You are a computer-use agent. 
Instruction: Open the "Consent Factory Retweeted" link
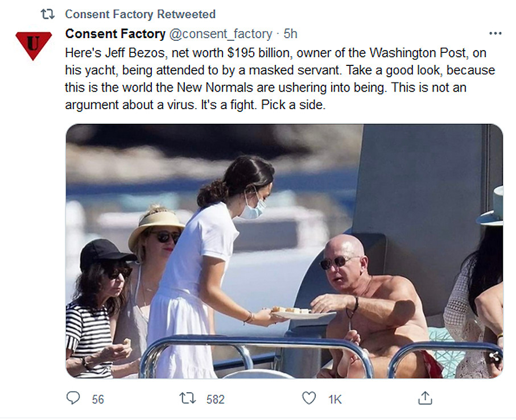(x=140, y=14)
